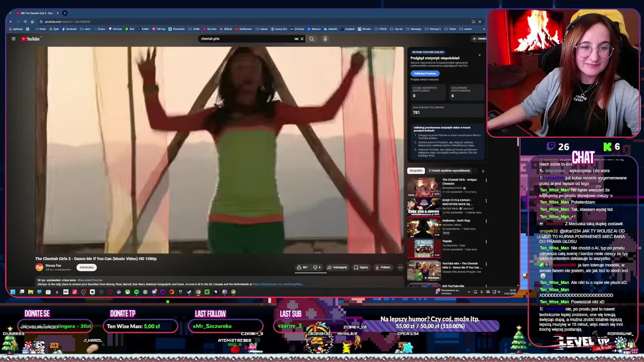Like the video with thumbs up
The height and width of the screenshot is (362, 644).
[302, 267]
